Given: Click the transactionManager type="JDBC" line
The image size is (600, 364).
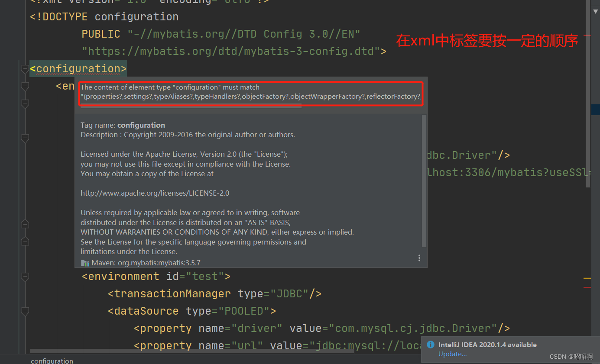Looking at the screenshot, I should 214,294.
